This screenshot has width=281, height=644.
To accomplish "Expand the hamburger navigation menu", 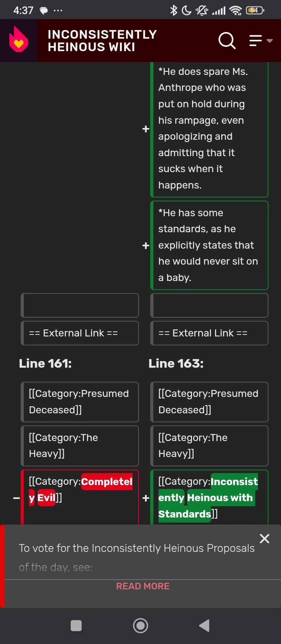I will [x=260, y=40].
